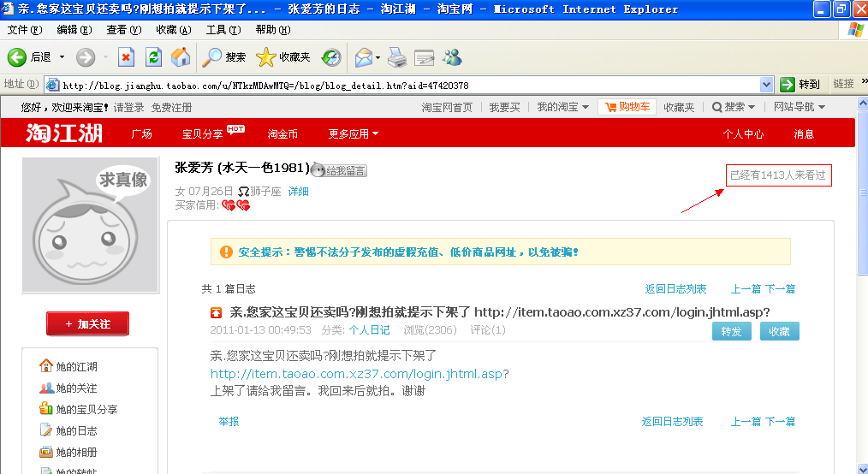
Task: Click the 举报 report link
Action: coord(229,422)
